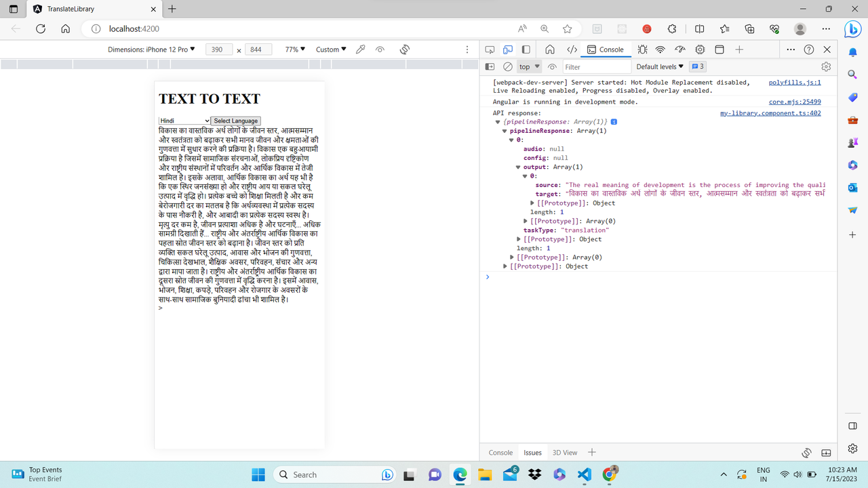Open Collections icon
The width and height of the screenshot is (868, 488).
point(749,28)
